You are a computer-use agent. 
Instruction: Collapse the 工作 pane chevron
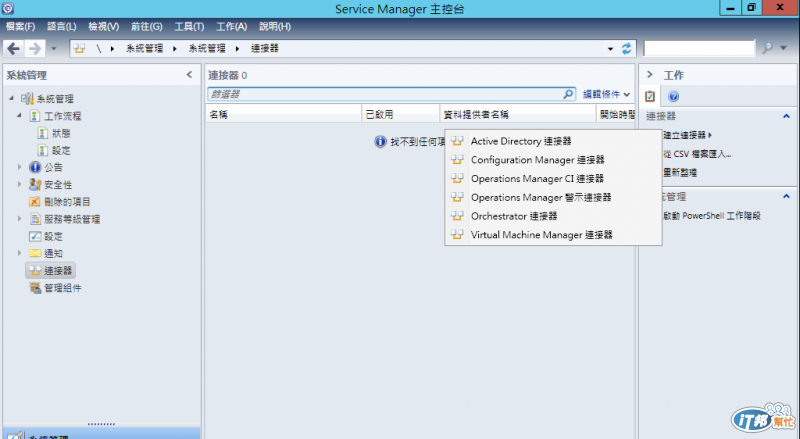pyautogui.click(x=649, y=75)
